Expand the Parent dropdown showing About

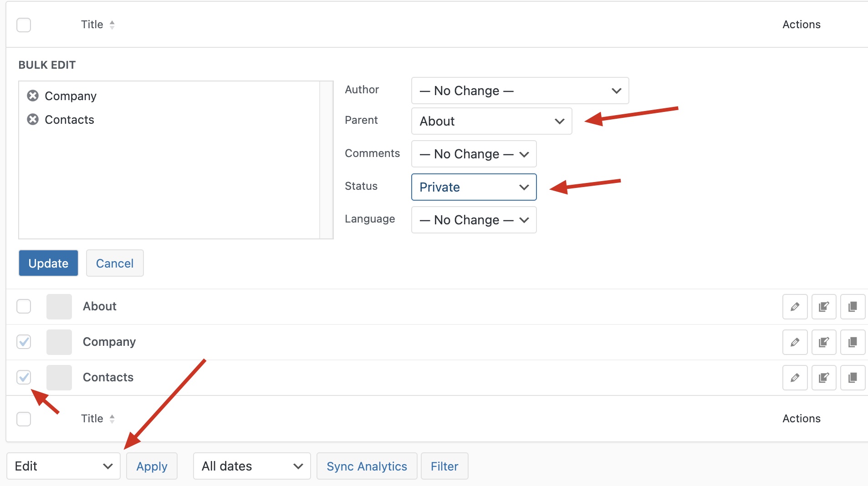pos(491,121)
